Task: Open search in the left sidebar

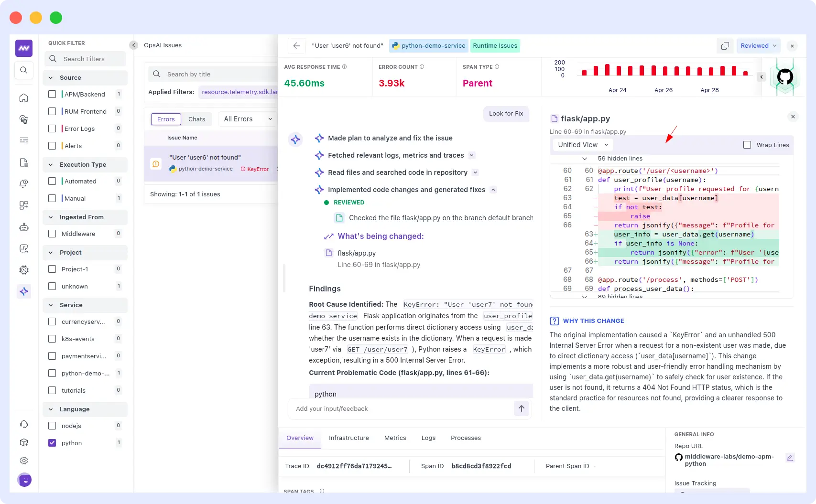Action: (24, 70)
